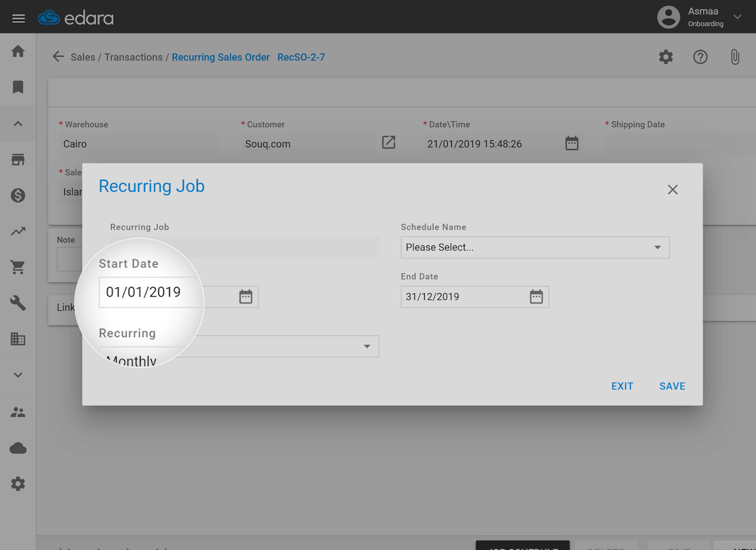Click the cloud icon in sidebar
This screenshot has width=756, height=550.
click(x=18, y=448)
